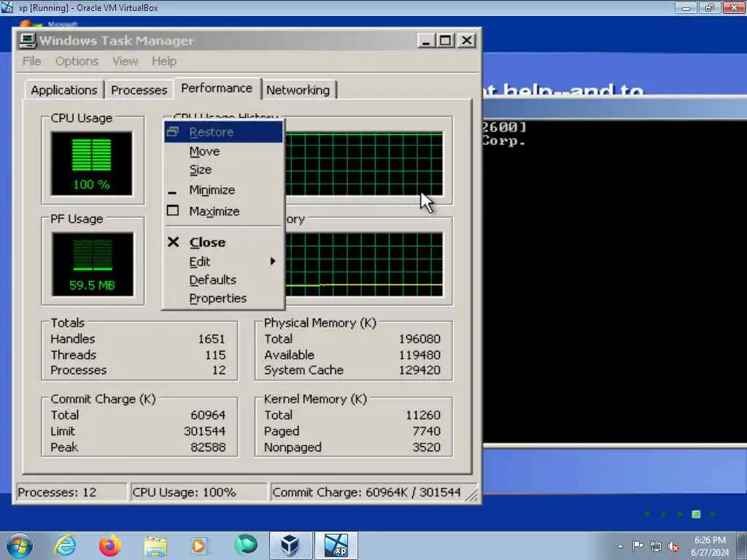Launch Internet Explorer from the taskbar
The height and width of the screenshot is (560, 747).
pyautogui.click(x=65, y=545)
